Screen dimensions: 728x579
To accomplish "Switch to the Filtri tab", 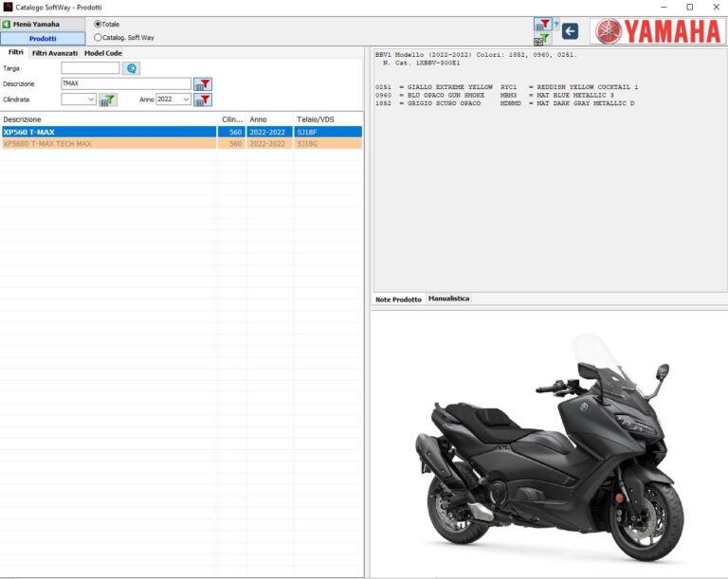I will 16,52.
